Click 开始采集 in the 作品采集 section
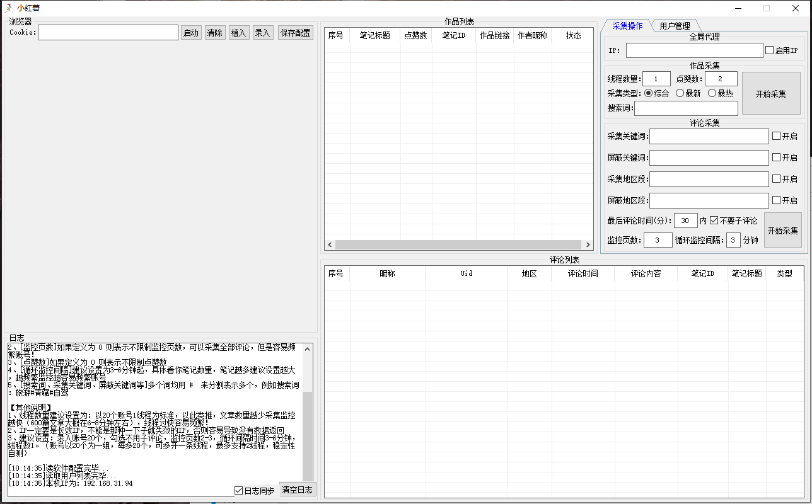The width and height of the screenshot is (812, 504). (771, 94)
